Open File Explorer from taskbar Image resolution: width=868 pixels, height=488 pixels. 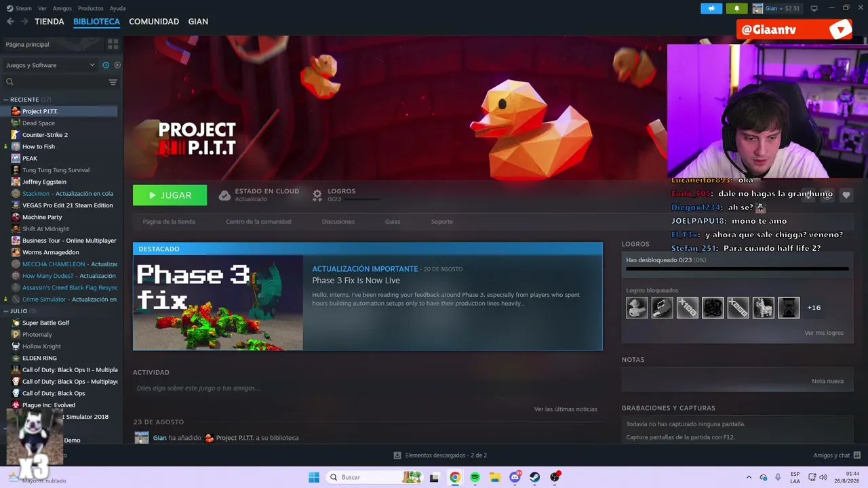495,477
